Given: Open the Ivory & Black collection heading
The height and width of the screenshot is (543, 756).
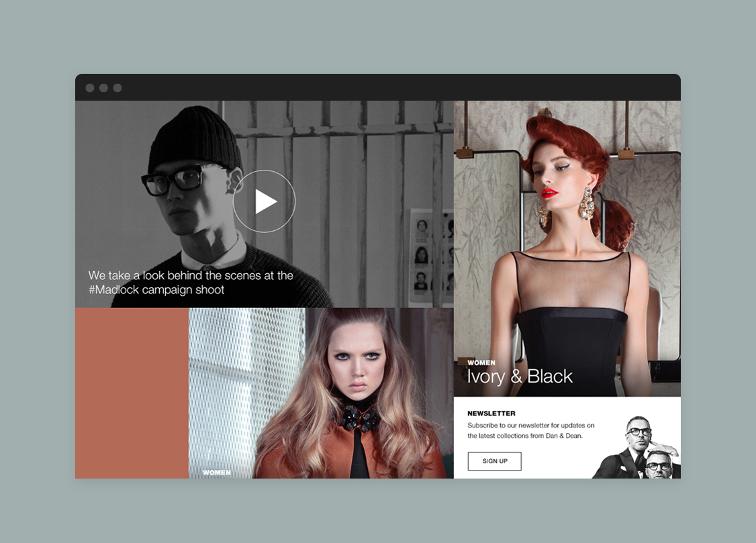Looking at the screenshot, I should point(520,377).
